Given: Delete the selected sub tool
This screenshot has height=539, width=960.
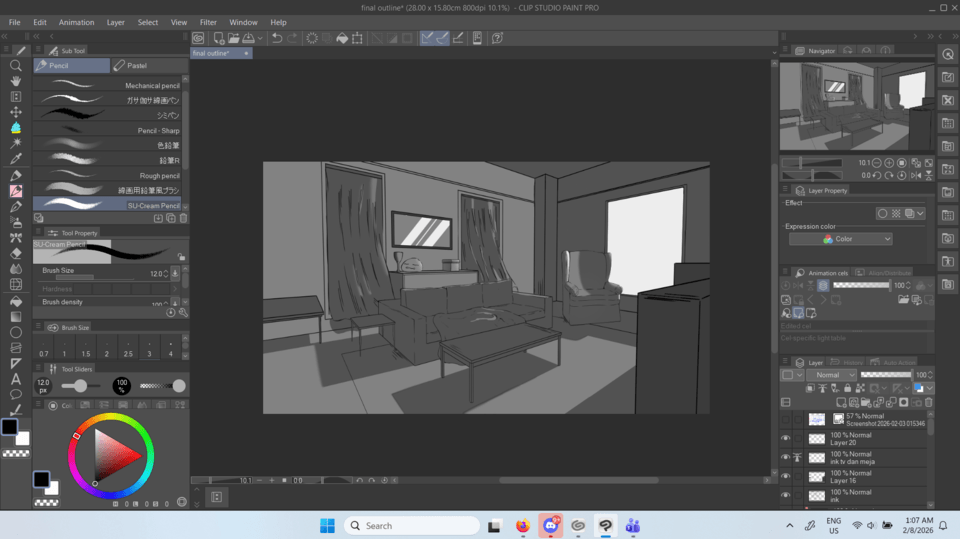Looking at the screenshot, I should [183, 218].
